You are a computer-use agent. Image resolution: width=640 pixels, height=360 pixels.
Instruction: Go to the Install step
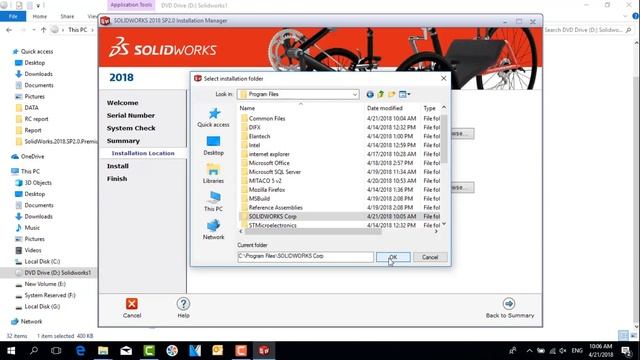[x=118, y=166]
